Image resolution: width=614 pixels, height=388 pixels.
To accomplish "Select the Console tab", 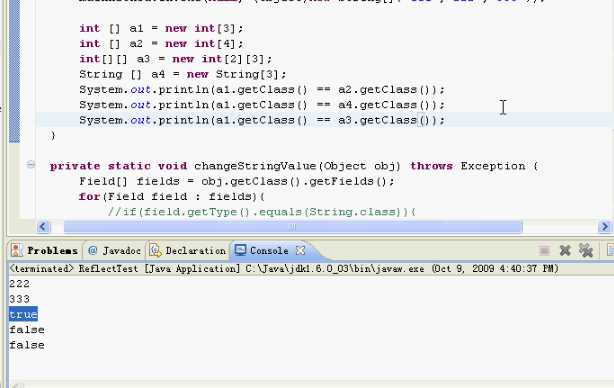I will [x=269, y=251].
